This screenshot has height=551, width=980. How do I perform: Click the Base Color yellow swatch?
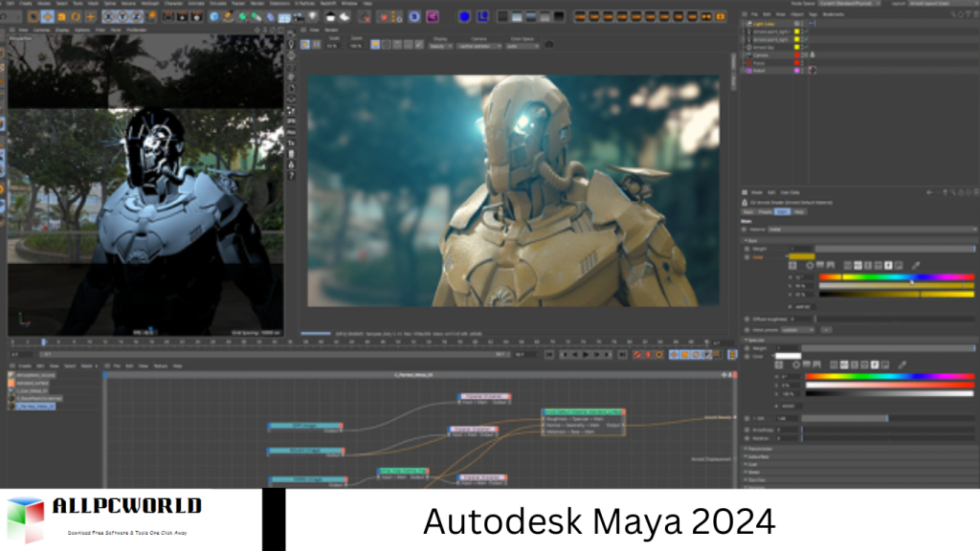point(801,256)
